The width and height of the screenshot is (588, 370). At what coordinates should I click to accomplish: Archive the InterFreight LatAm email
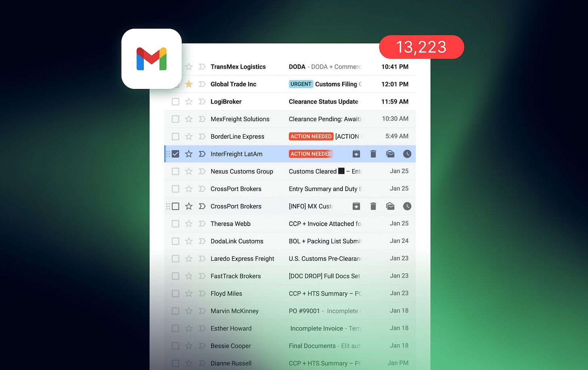356,154
